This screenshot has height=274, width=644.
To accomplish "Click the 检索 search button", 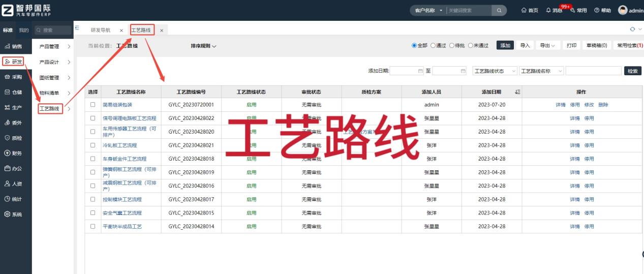I will click(x=633, y=71).
